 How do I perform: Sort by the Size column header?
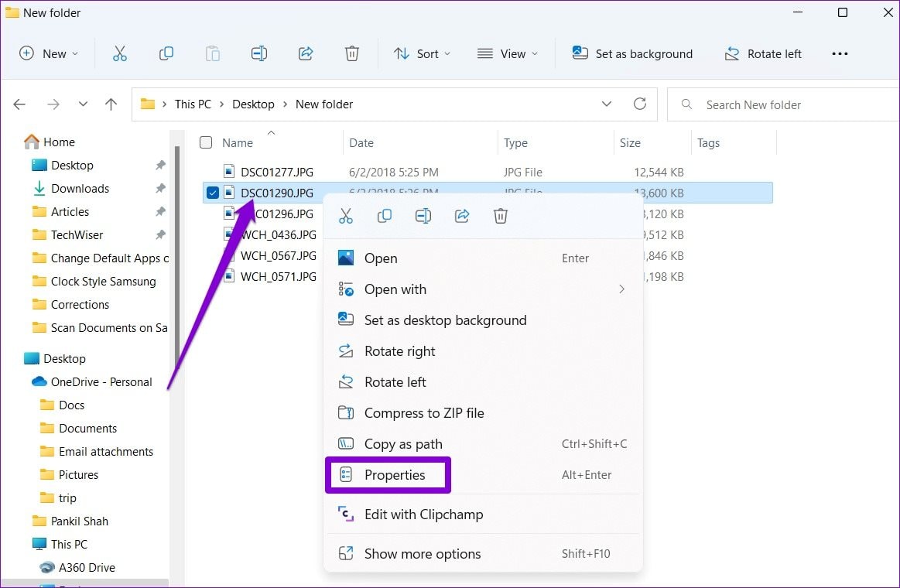(x=652, y=143)
